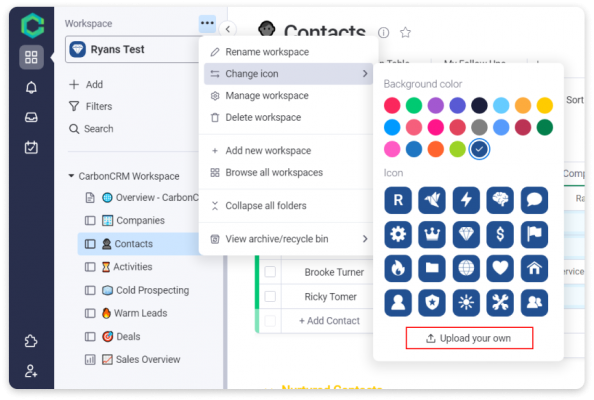Open the workspaces grid icon in sidebar
The image size is (594, 400).
31,57
